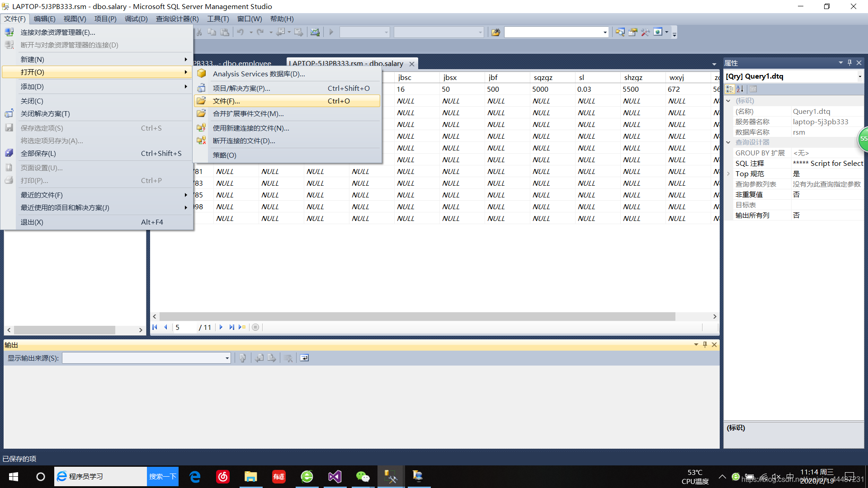Click 全部保存(L) in File menu
This screenshot has width=868, height=488.
(38, 154)
